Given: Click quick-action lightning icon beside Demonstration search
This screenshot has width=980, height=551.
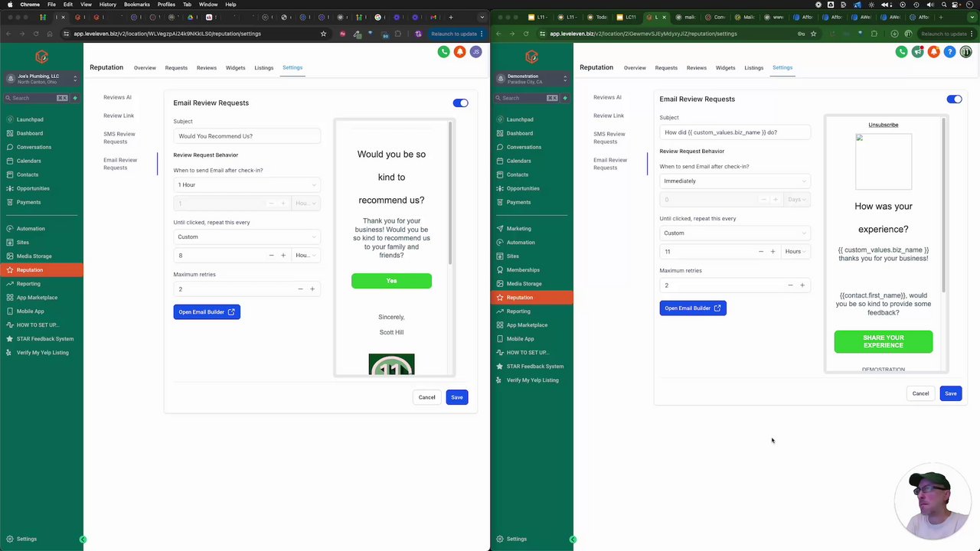Looking at the screenshot, I should tap(565, 98).
